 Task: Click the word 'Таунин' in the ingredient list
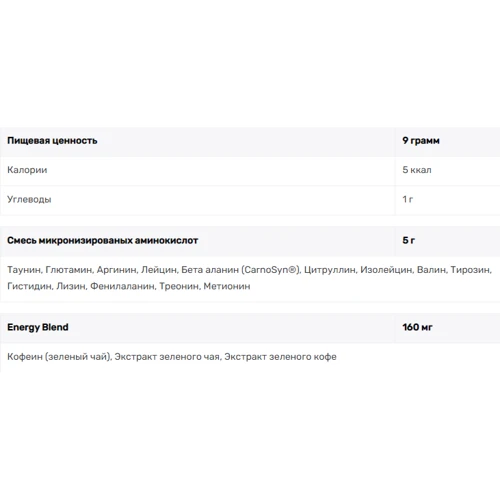(24, 270)
